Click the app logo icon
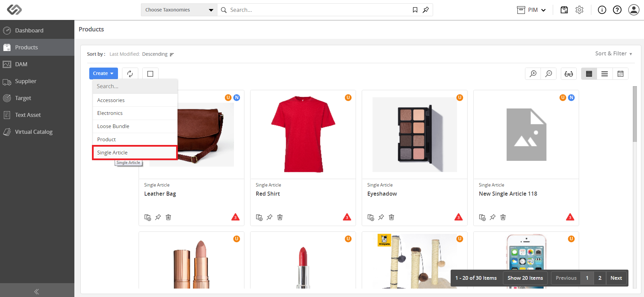Screen dimensions: 644x297 click(15, 10)
